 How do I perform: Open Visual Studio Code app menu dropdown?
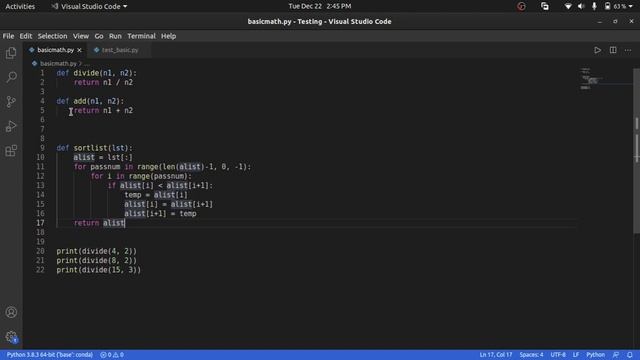tap(89, 6)
